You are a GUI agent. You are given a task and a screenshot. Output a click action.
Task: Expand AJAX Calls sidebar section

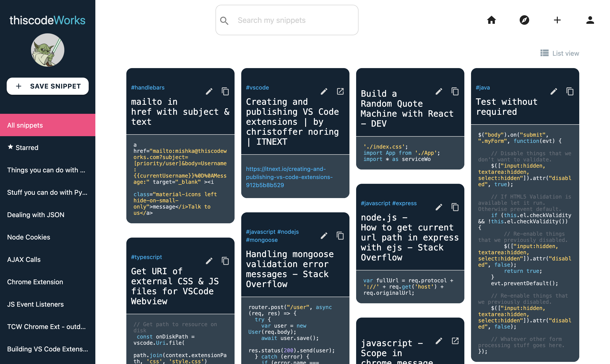point(24,259)
